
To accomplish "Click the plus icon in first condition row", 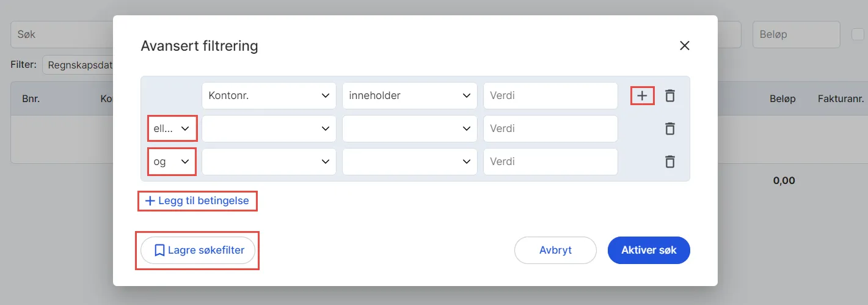I will pos(642,96).
